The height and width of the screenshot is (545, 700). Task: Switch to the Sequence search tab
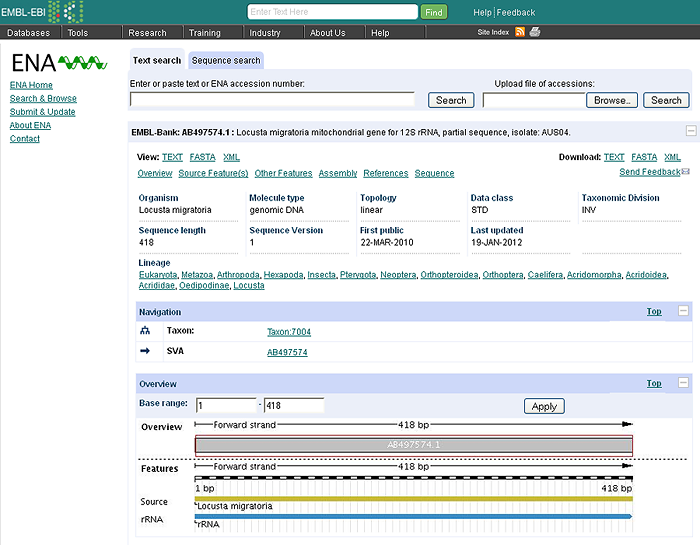[226, 61]
